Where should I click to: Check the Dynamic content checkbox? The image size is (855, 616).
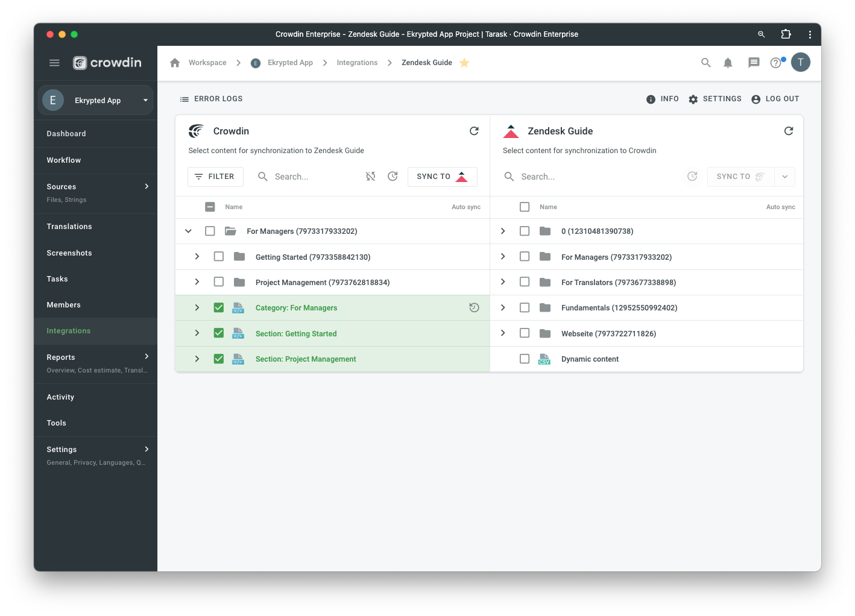click(525, 359)
